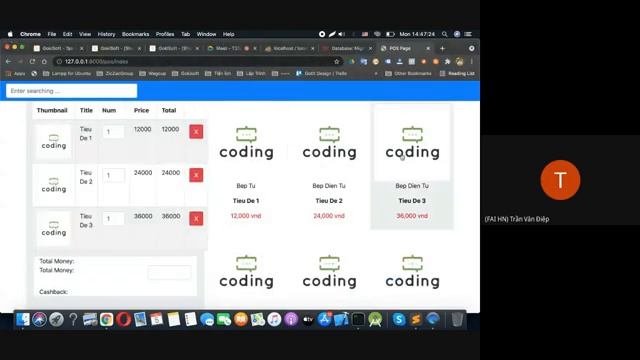Click the 'Thumbnail' column header
This screenshot has height=360, width=640.
point(52,110)
